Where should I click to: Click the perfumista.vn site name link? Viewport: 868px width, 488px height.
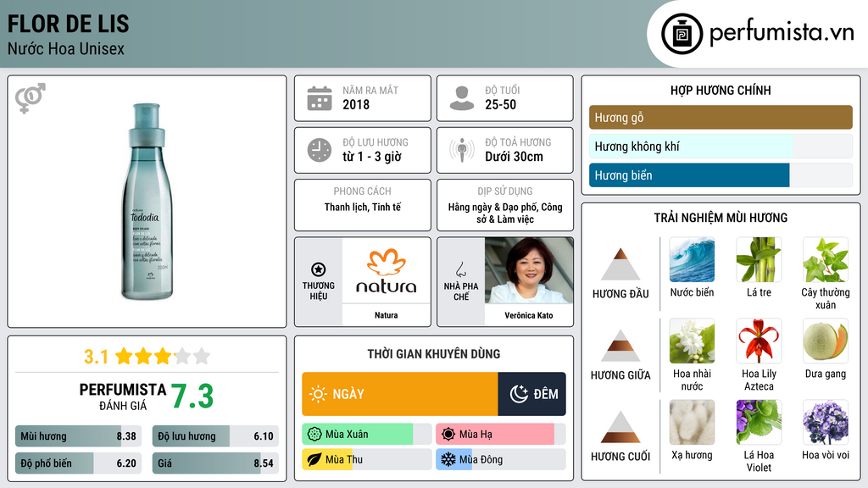[782, 33]
